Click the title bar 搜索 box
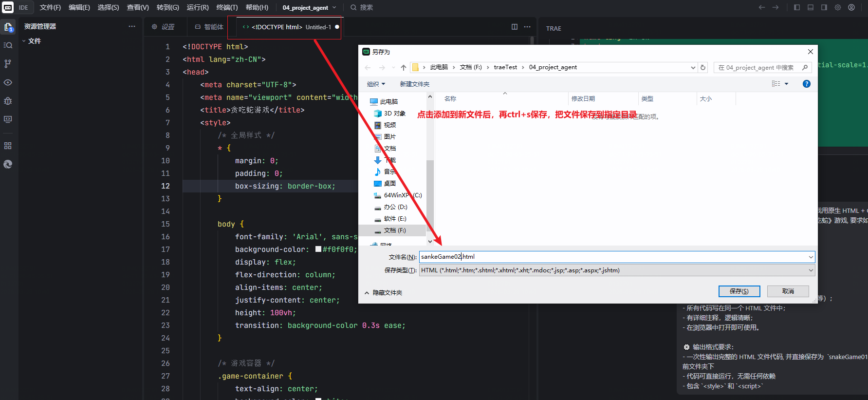 362,7
